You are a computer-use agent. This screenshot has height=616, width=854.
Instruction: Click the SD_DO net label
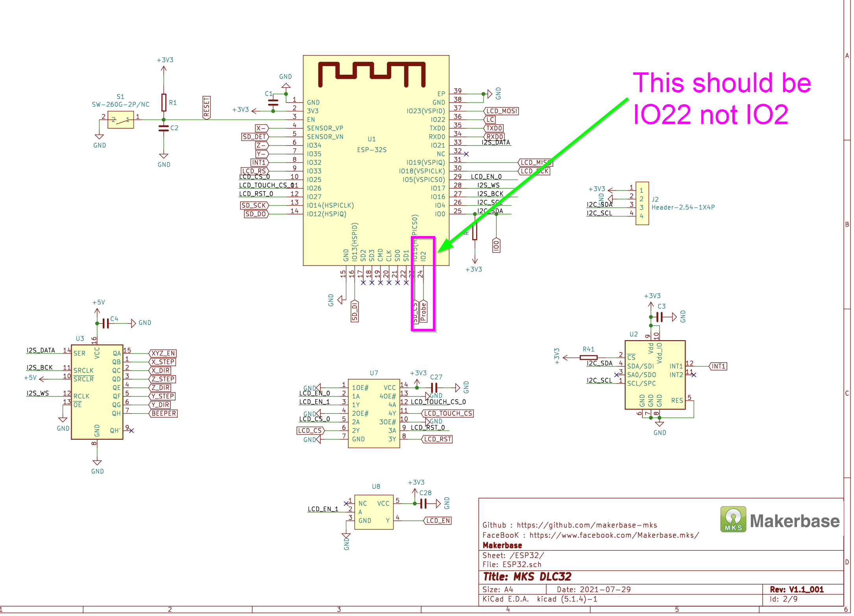pyautogui.click(x=256, y=214)
